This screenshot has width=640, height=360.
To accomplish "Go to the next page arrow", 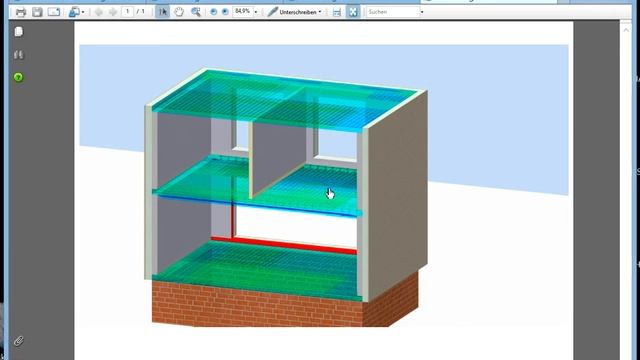I will pyautogui.click(x=113, y=12).
